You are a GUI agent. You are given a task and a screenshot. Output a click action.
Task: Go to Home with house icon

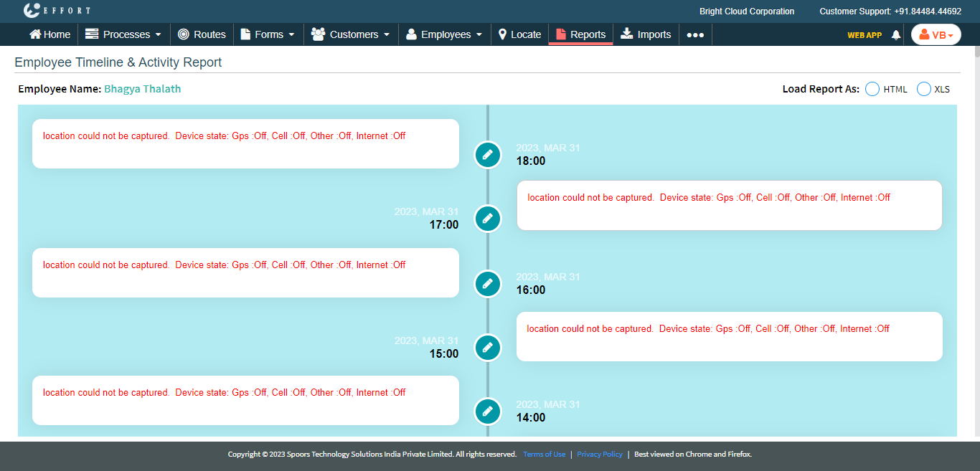point(50,34)
